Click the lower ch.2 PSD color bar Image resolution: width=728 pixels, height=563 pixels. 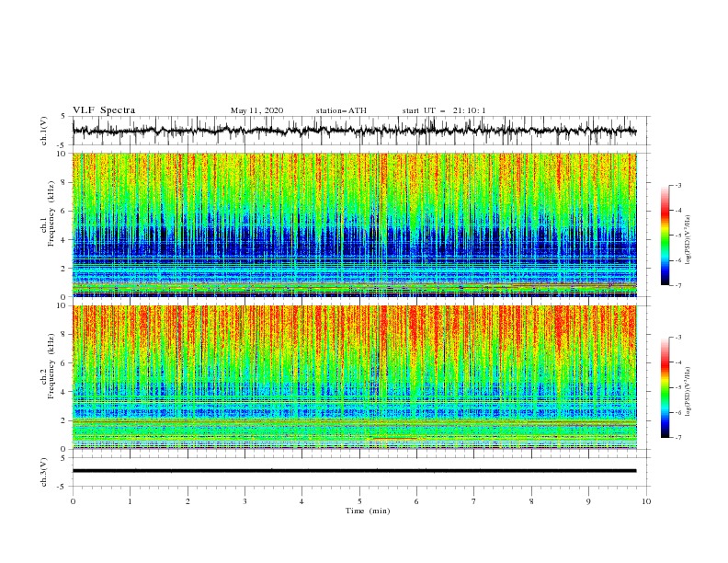click(x=665, y=387)
